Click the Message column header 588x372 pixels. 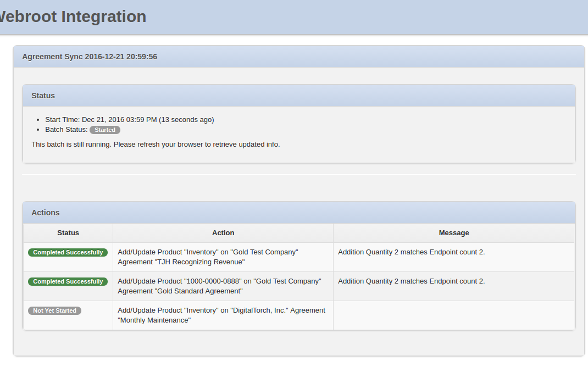[454, 233]
